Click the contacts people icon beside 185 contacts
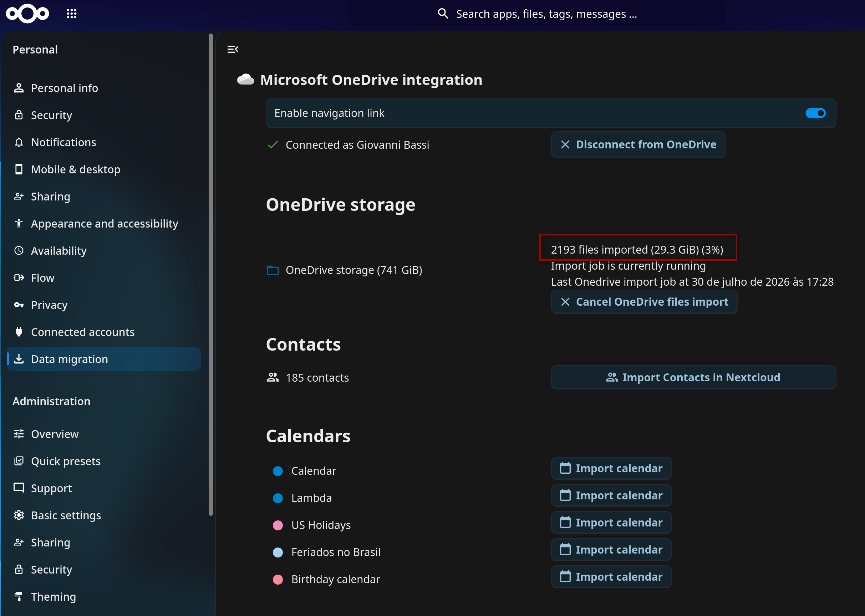Viewport: 865px width, 616px height. [x=273, y=377]
